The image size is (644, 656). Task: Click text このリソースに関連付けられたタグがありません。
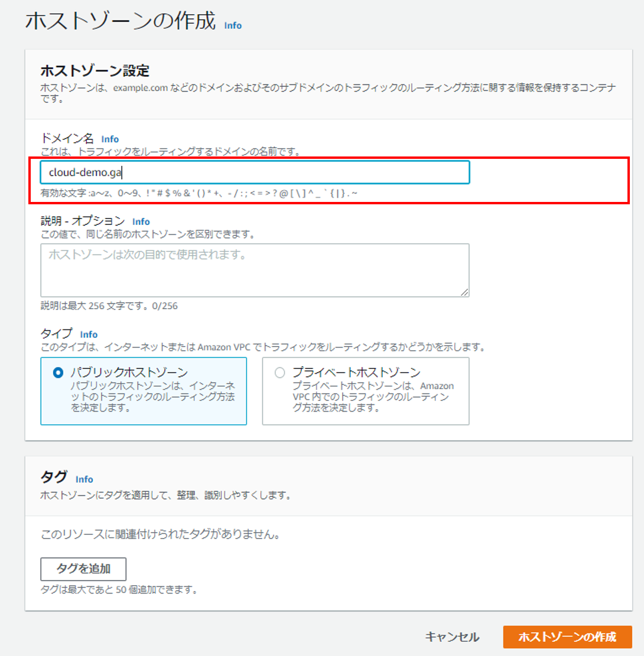160,534
